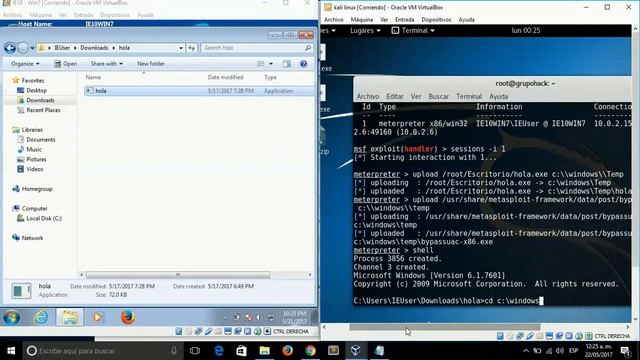Viewport: 640px width, 360px height.
Task: Click the Search hola input field
Action: tap(257, 48)
